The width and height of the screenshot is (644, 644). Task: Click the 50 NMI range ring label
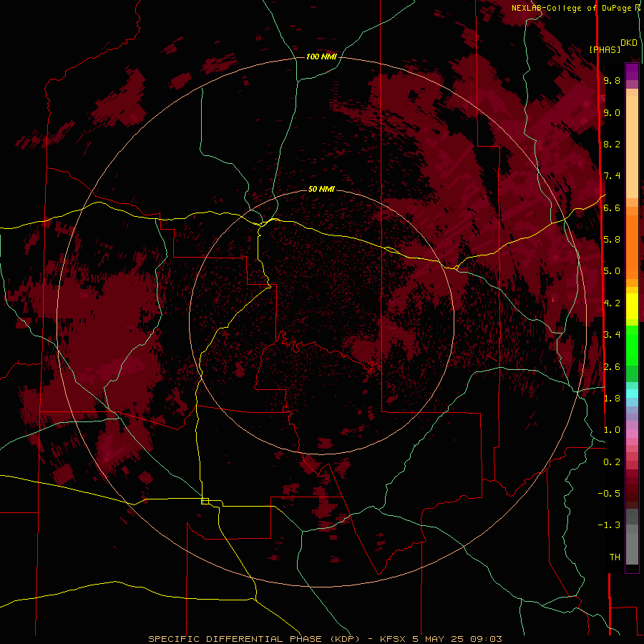pyautogui.click(x=321, y=189)
